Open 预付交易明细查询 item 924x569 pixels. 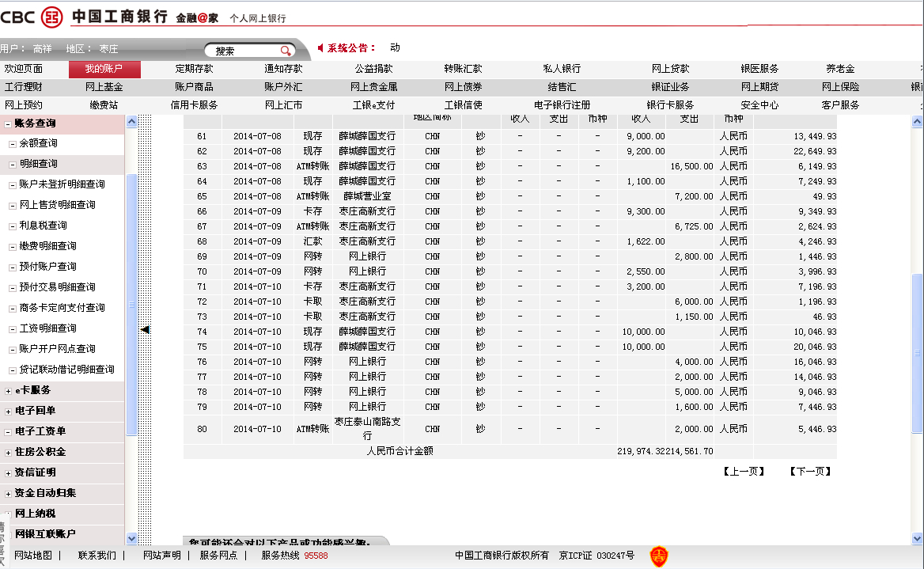57,287
